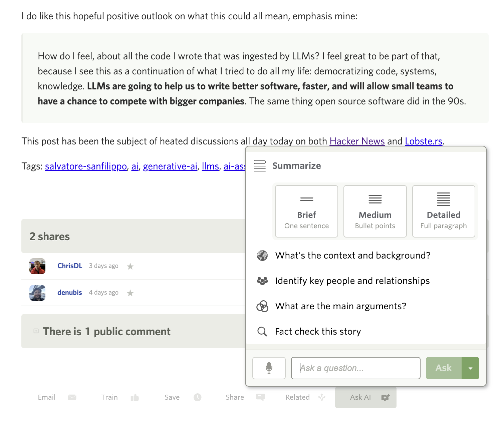Open the Ask button dropdown arrow
The width and height of the screenshot is (504, 423).
coord(470,368)
